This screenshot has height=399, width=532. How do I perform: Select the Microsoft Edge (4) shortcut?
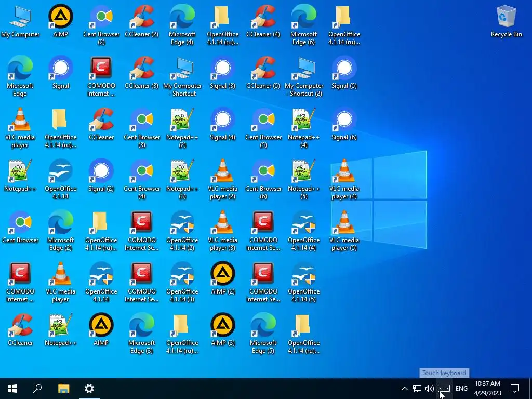(182, 25)
